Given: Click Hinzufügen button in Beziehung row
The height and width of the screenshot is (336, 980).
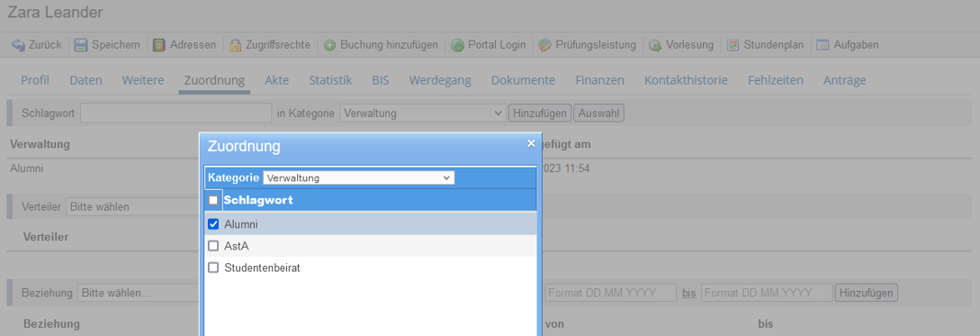Looking at the screenshot, I should coord(867,292).
